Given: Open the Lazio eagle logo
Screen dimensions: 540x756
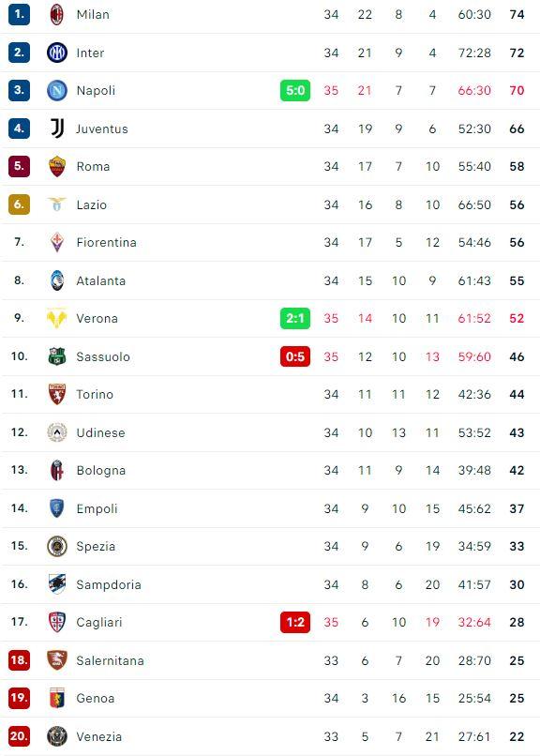Looking at the screenshot, I should pos(57,204).
